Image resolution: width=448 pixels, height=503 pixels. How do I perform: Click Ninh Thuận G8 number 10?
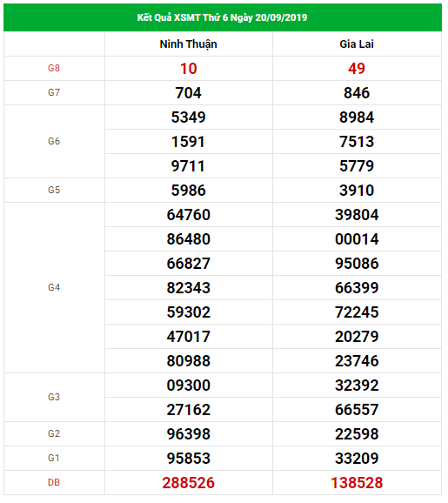189,69
